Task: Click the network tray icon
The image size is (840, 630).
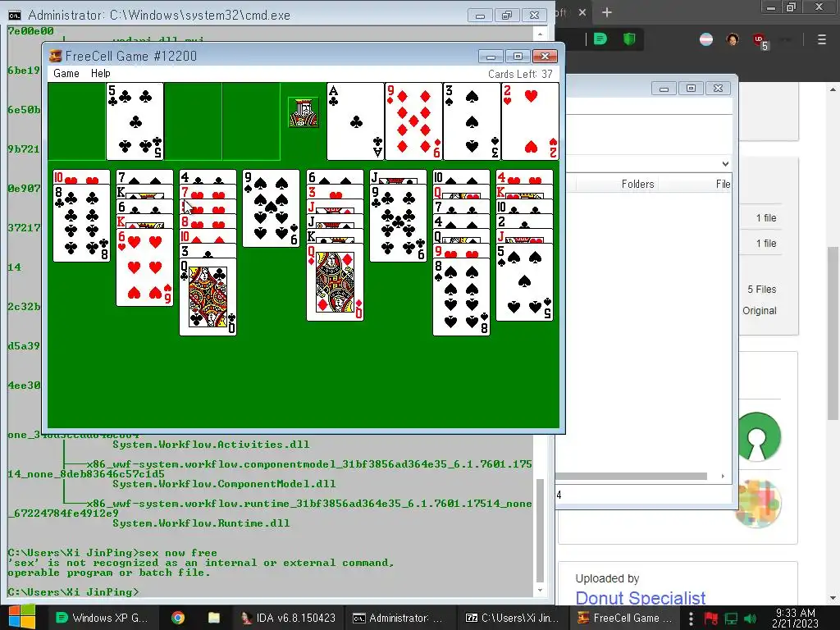Action: click(731, 619)
